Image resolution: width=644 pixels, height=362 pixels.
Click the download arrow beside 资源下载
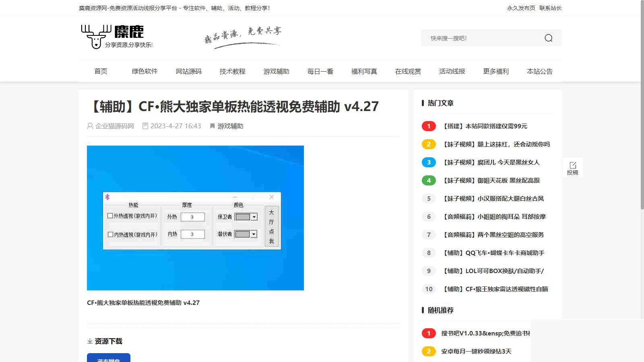(x=90, y=341)
